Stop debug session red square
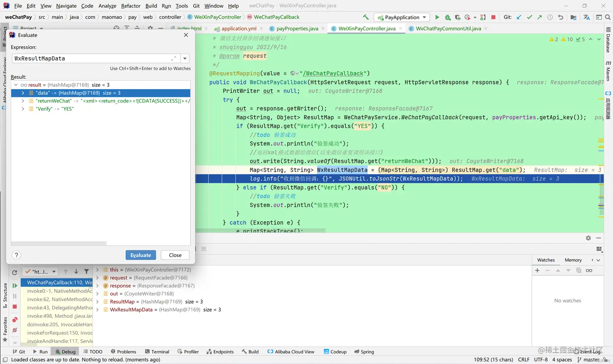The width and height of the screenshot is (613, 364). 15,307
